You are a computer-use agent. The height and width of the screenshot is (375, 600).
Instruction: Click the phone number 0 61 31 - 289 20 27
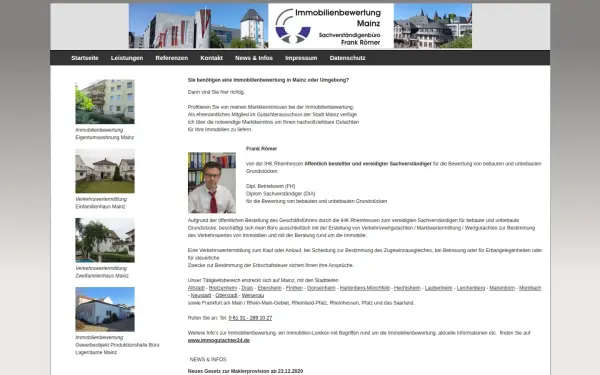pos(250,318)
